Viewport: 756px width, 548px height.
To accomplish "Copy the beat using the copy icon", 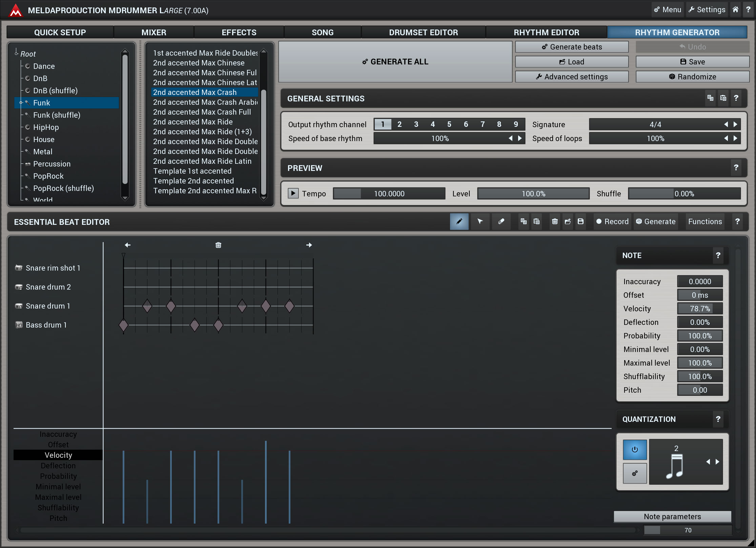I will 524,221.
